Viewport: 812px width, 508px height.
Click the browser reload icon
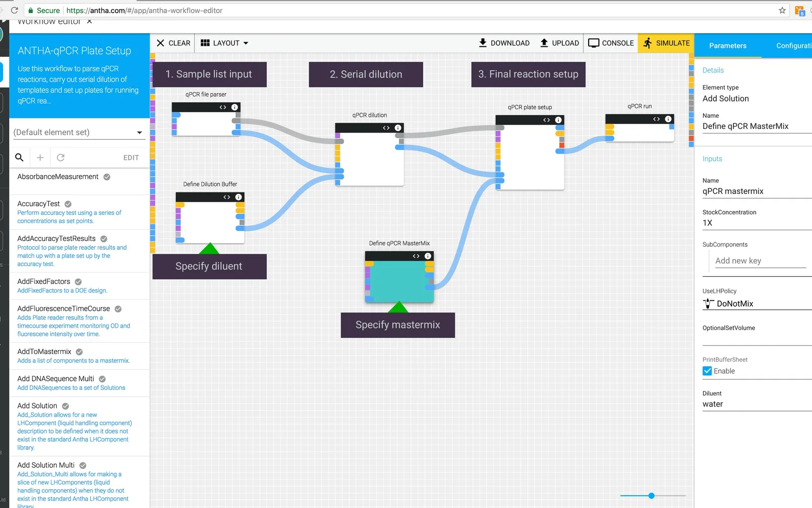pos(14,10)
